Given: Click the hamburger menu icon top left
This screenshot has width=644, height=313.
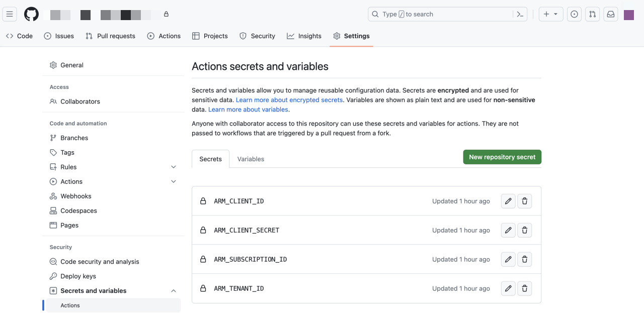Looking at the screenshot, I should pos(9,14).
